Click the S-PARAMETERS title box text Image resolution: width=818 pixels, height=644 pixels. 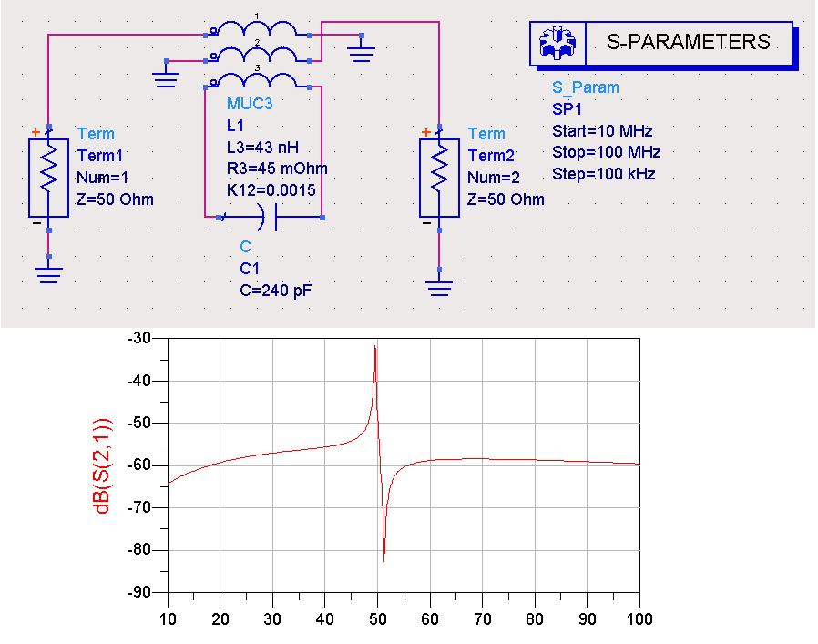[x=688, y=42]
